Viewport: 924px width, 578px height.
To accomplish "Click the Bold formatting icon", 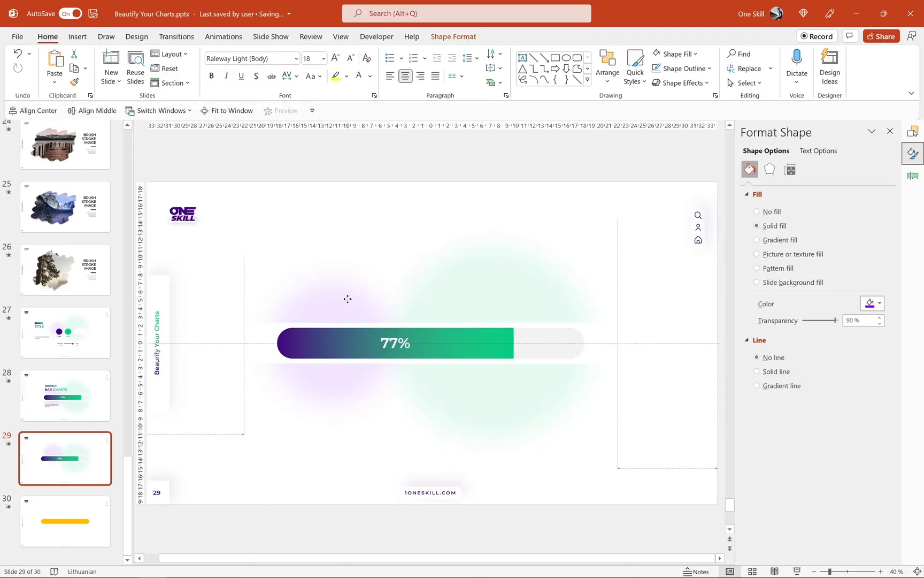I will tap(211, 76).
